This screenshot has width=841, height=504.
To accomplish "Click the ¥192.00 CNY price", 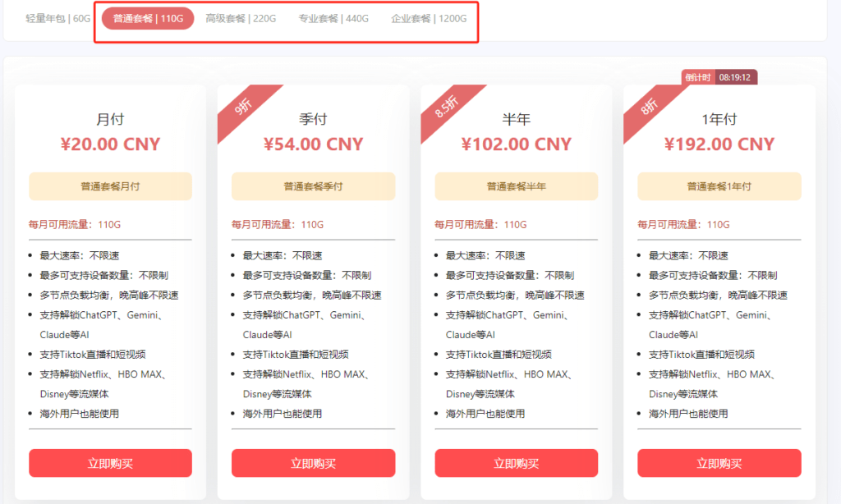I will 719,144.
